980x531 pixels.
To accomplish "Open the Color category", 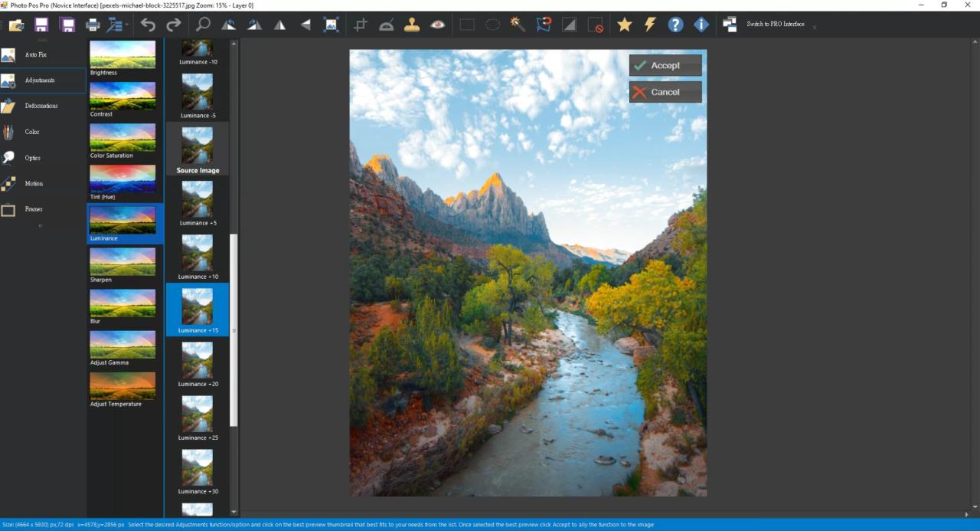I will tap(43, 132).
